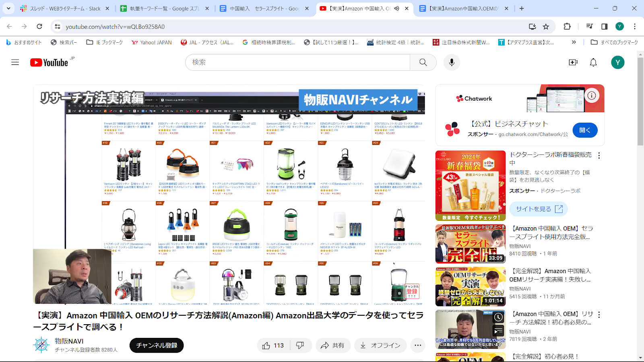This screenshot has height=362, width=644.
Task: View site information icon in address bar
Action: pos(58,27)
